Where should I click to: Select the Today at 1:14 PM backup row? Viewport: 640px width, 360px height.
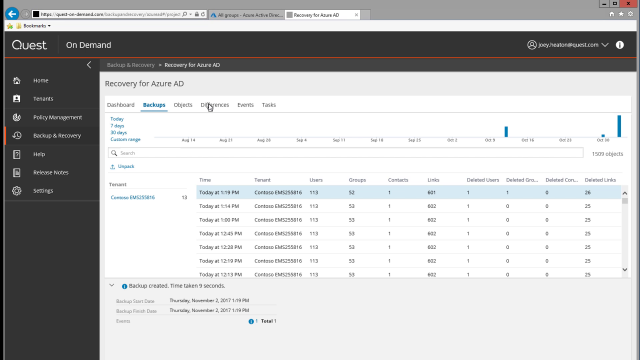tap(408, 206)
